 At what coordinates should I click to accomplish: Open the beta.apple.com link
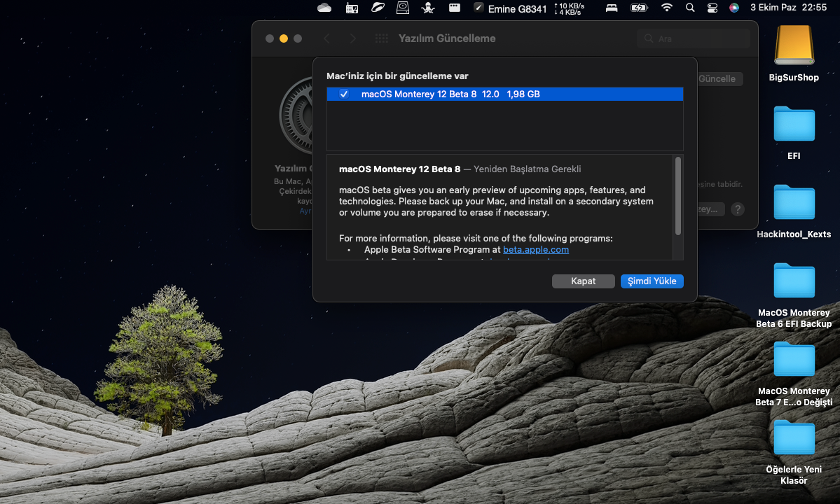(535, 249)
